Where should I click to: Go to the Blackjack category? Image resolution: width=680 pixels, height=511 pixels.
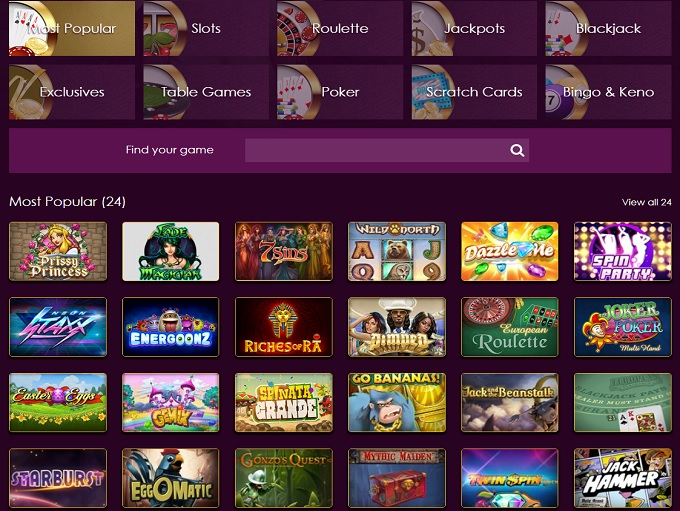click(x=608, y=28)
